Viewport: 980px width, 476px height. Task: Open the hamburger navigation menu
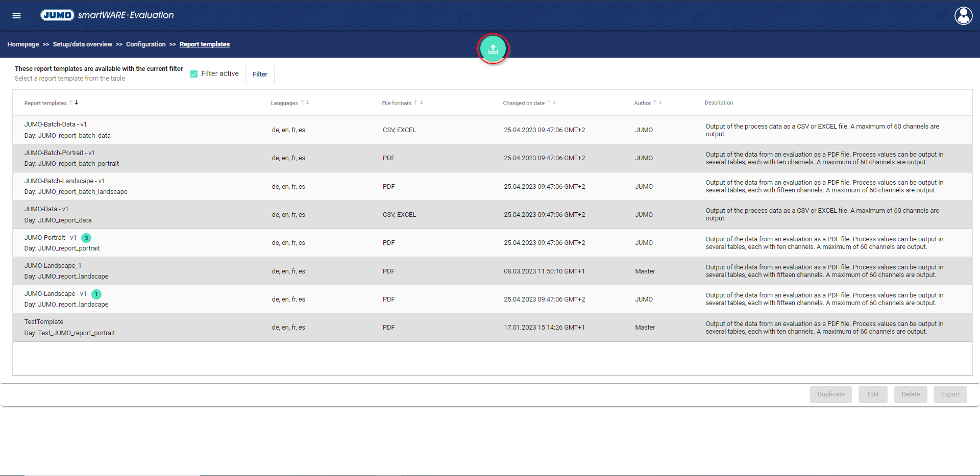coord(16,15)
